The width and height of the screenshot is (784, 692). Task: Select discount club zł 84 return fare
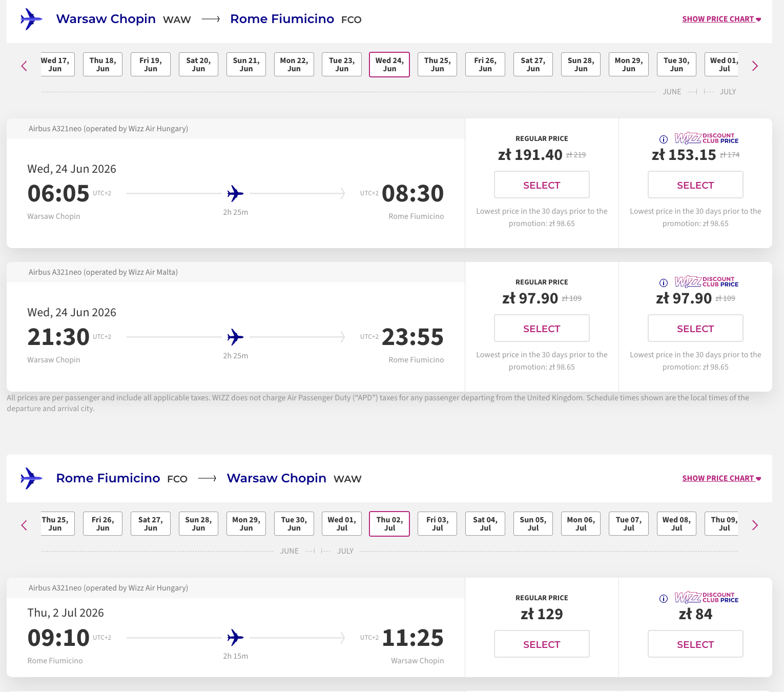tap(695, 644)
